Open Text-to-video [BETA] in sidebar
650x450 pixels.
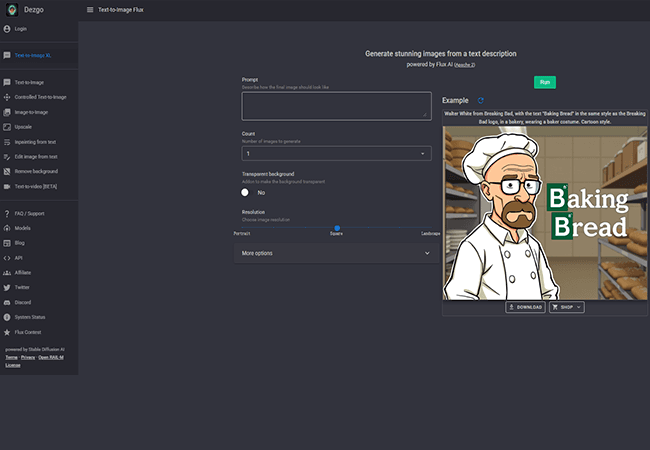[x=35, y=187]
